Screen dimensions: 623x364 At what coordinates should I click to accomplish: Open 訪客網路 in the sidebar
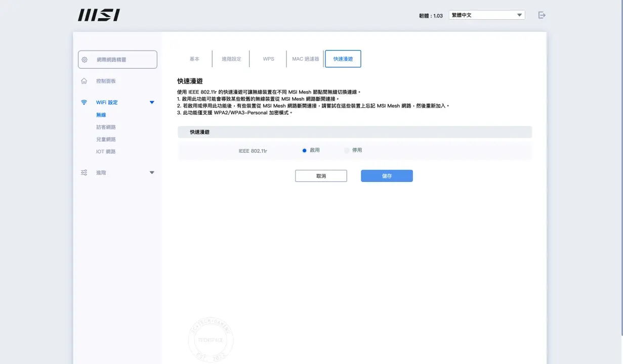tap(106, 127)
